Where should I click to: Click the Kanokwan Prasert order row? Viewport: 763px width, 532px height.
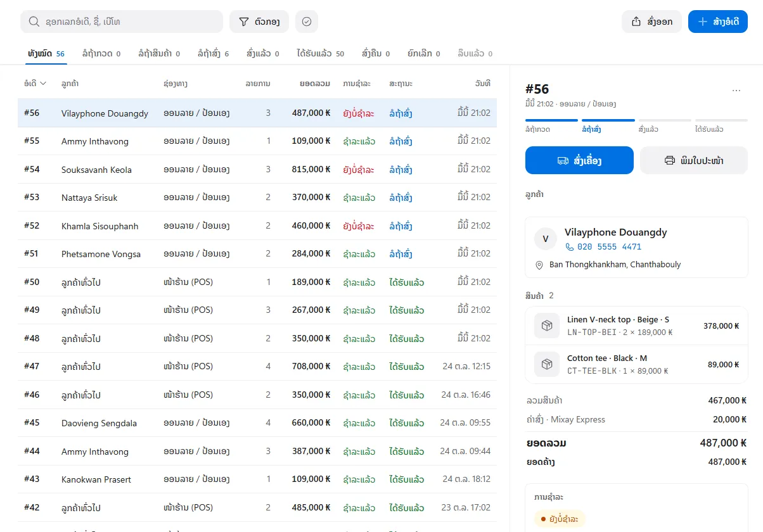click(257, 479)
